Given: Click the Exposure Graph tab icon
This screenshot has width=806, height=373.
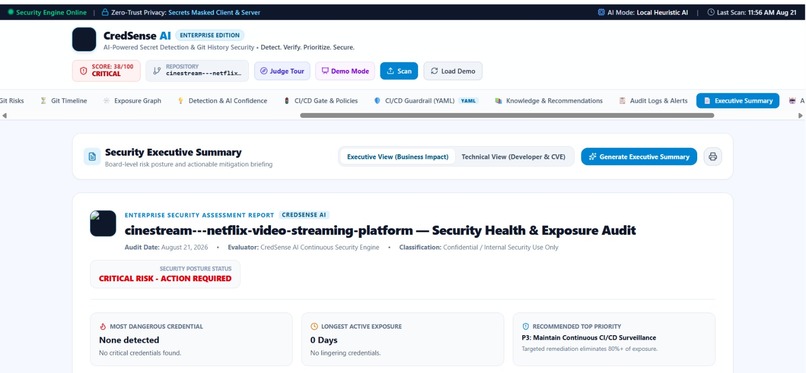Looking at the screenshot, I should pos(106,101).
